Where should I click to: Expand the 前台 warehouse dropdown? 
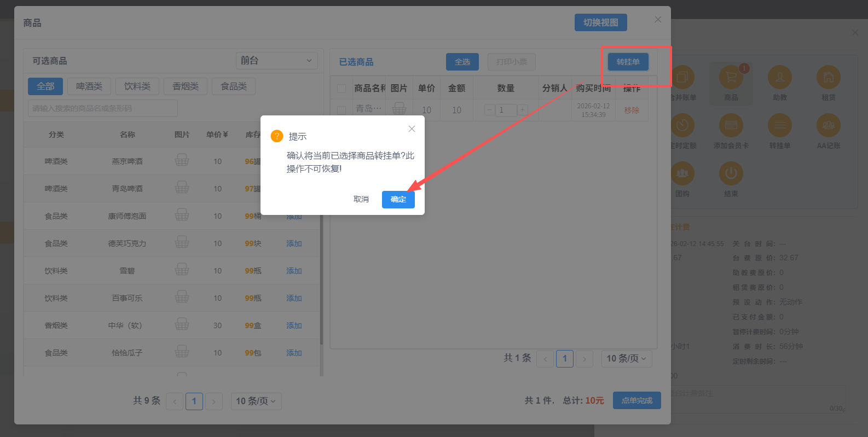pyautogui.click(x=276, y=61)
